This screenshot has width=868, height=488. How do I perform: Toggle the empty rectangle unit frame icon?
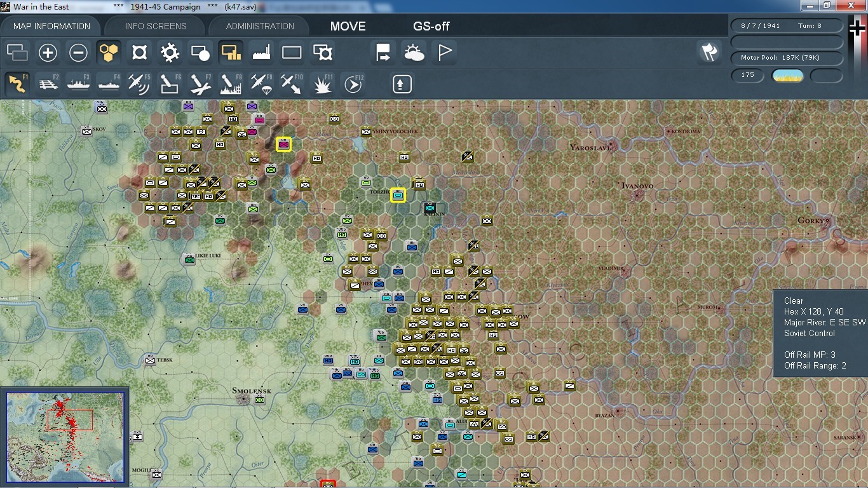tap(292, 52)
